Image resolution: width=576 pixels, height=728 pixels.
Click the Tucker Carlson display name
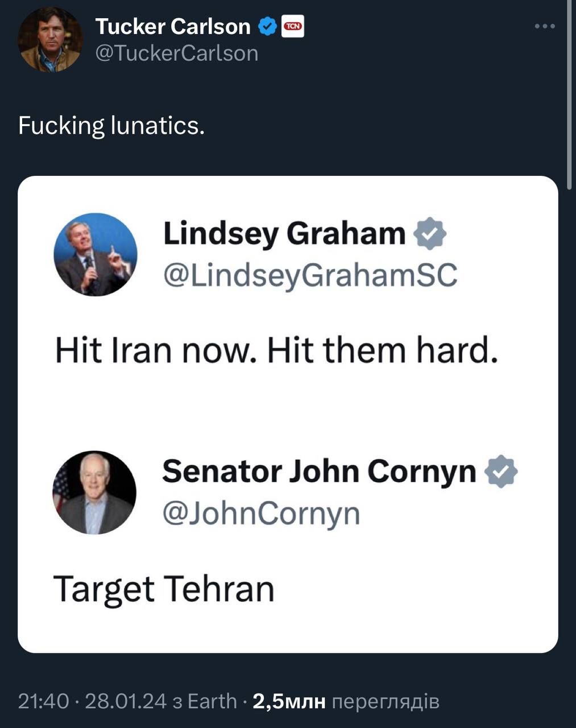173,26
